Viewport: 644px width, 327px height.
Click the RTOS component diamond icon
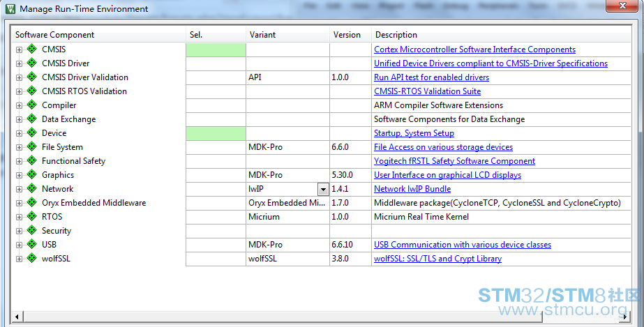(x=31, y=217)
